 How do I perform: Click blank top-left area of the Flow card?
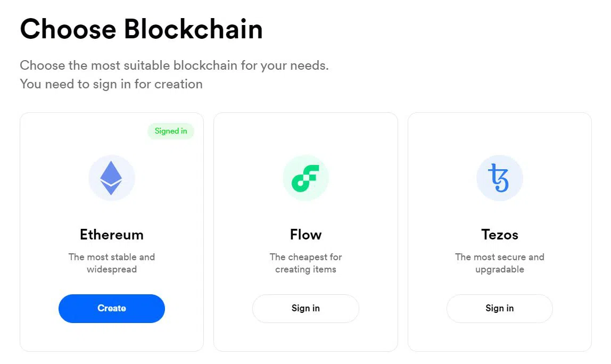(242, 133)
